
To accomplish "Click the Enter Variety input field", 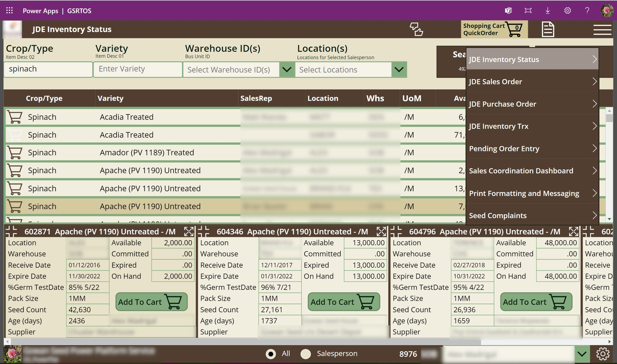I will click(138, 69).
